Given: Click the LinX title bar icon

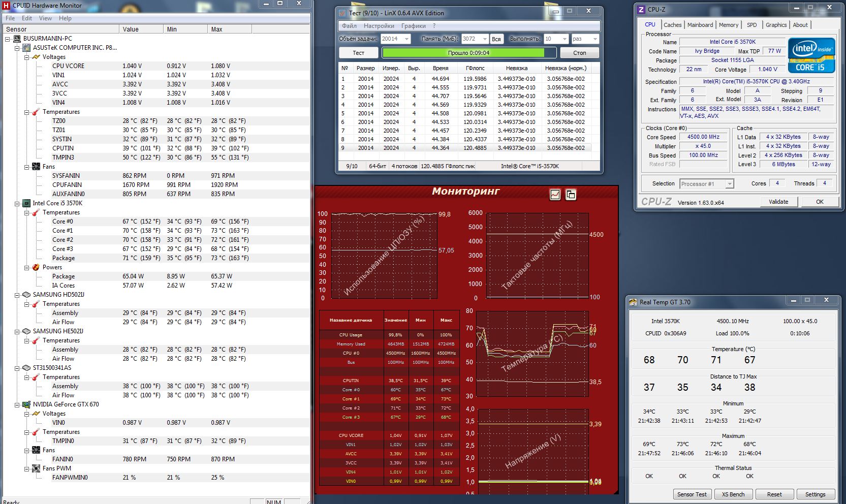Looking at the screenshot, I should 342,13.
